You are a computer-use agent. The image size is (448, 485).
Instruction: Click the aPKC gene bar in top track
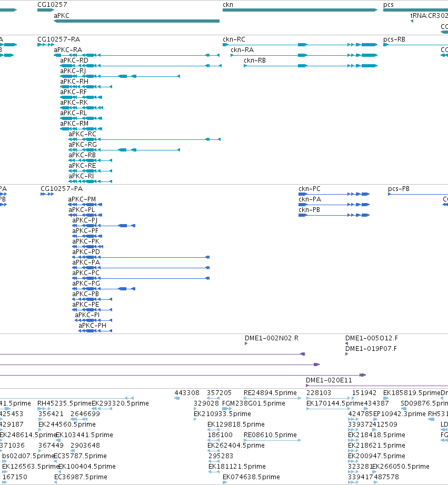[136, 21]
